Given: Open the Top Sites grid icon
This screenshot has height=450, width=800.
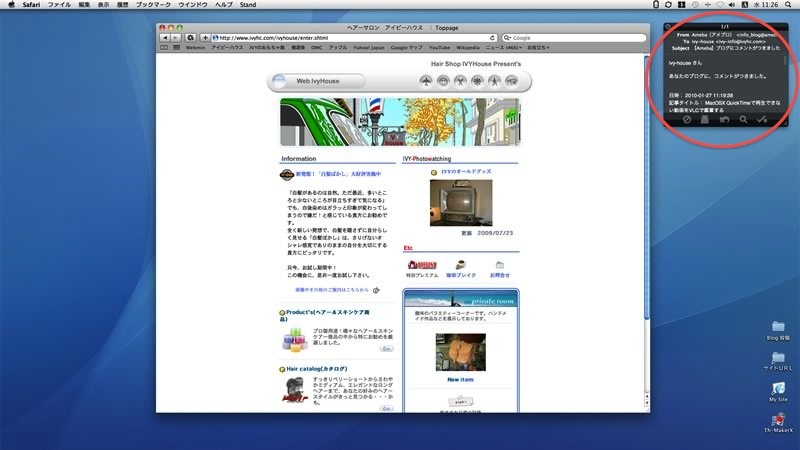Looking at the screenshot, I should pos(176,47).
